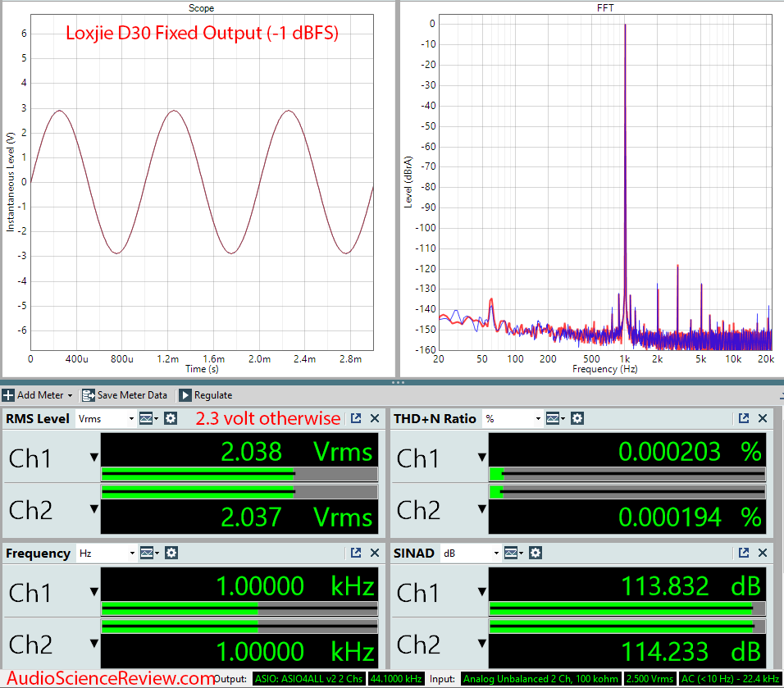
Task: Expand Ch1 arrow in SINAD meter
Action: [482, 593]
